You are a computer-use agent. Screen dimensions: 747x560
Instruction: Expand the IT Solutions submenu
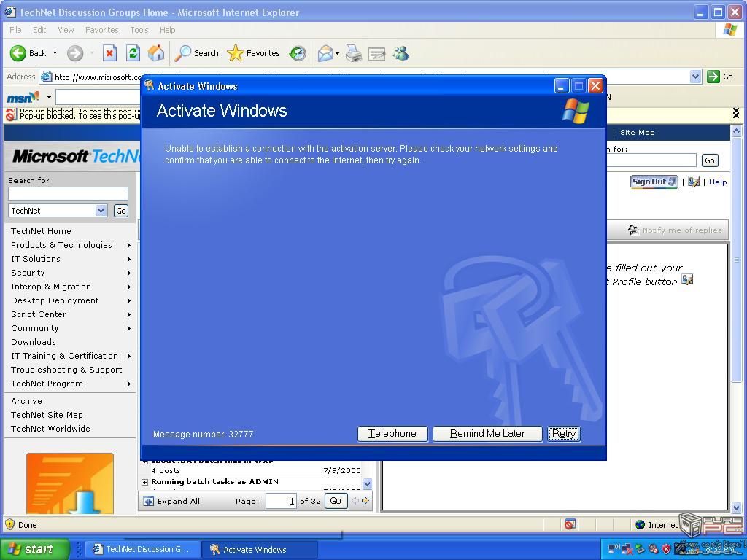coord(128,259)
